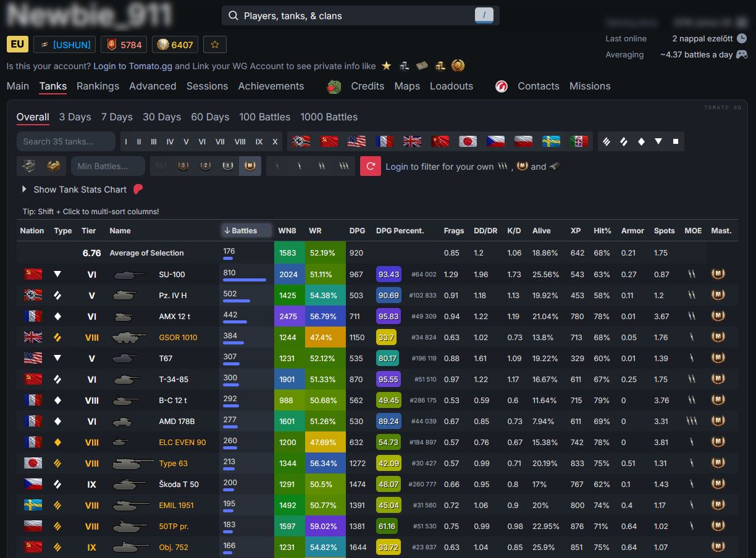Select the 1000 Battles period tab
The image size is (756, 558).
pos(329,117)
